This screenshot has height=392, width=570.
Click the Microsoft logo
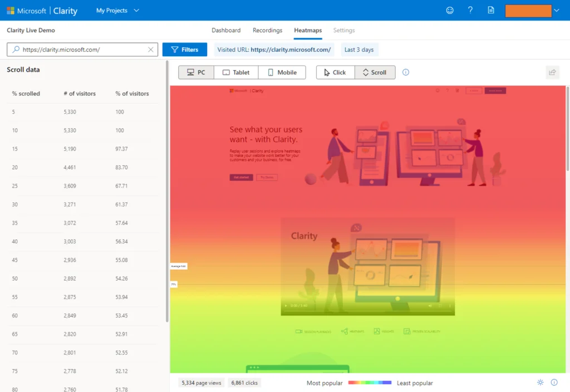11,11
